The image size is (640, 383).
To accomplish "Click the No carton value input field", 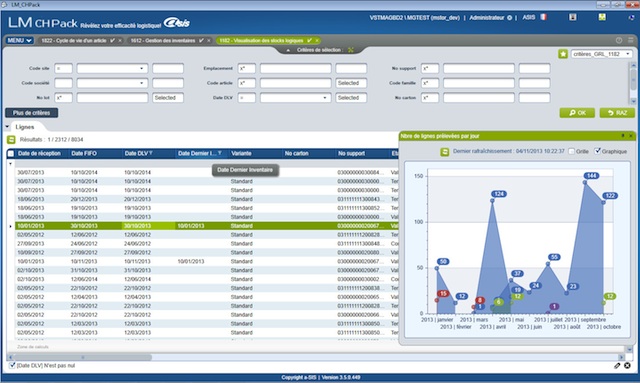I will 479,98.
